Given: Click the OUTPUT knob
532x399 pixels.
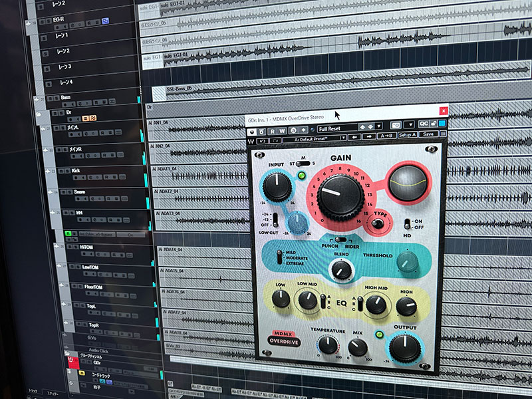Looking at the screenshot, I should [x=405, y=348].
